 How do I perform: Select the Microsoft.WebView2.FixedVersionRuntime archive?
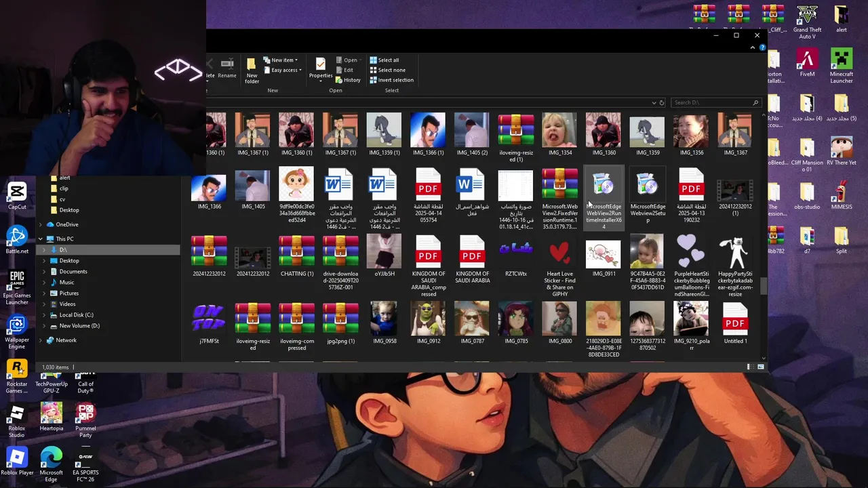[560, 199]
